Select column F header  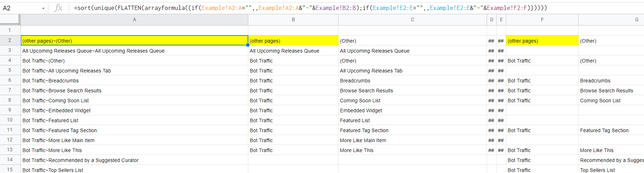coord(542,20)
